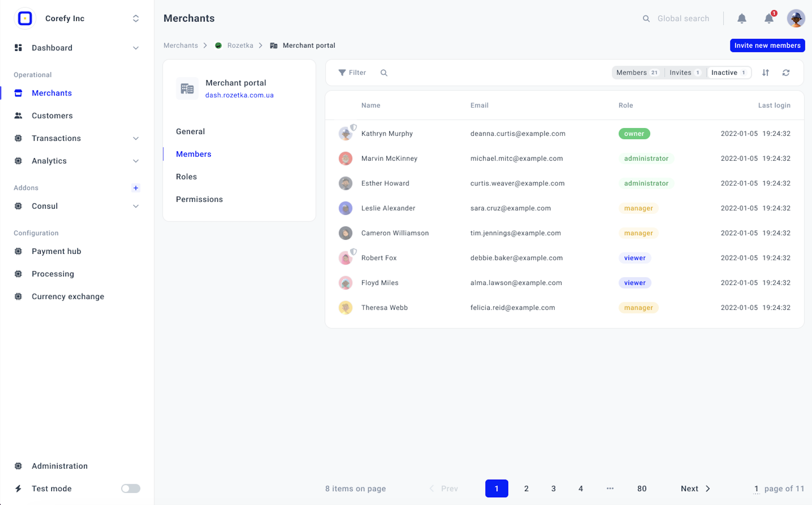Click the Corefy Inc logo icon

point(25,18)
